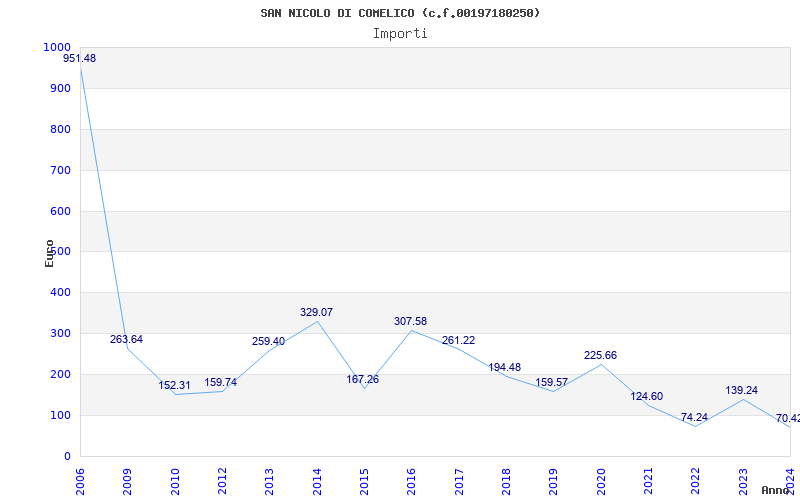Viewport: 800px width, 500px height.
Task: Click the 300 y-axis tick label
Action: point(60,334)
